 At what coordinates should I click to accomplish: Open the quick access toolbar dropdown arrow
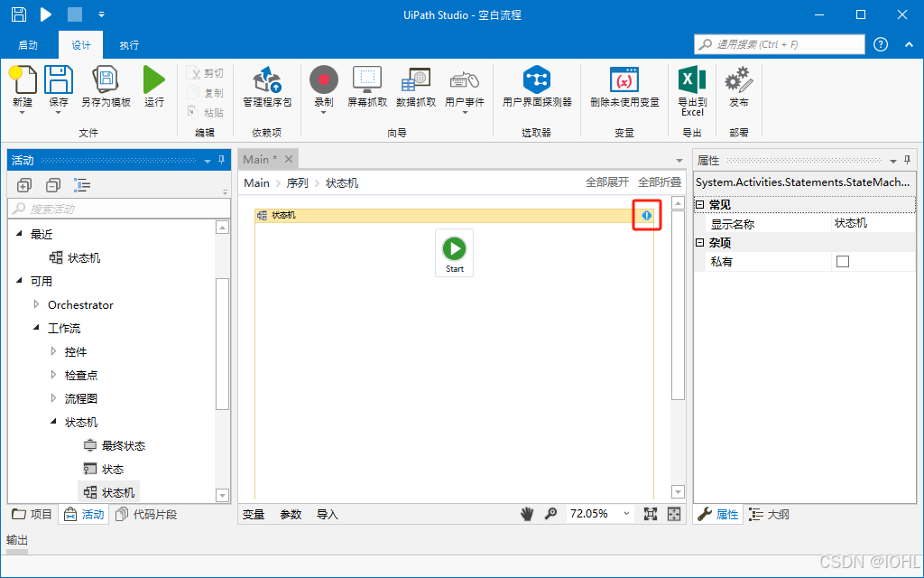coord(101,14)
